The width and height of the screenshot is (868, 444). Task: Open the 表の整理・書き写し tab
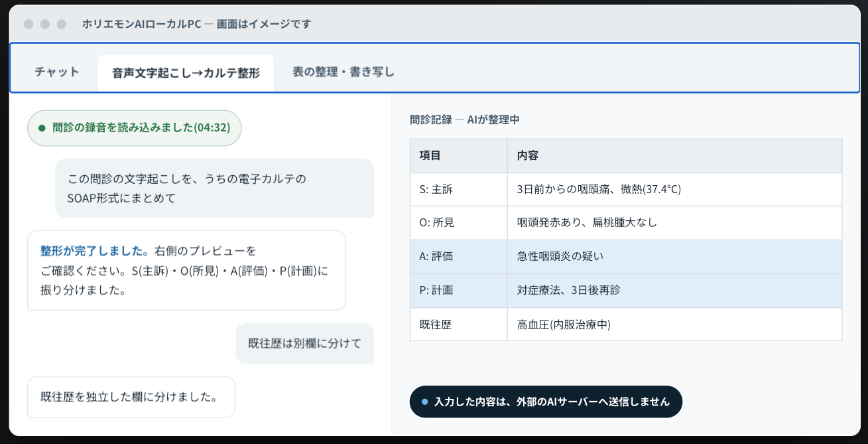343,72
